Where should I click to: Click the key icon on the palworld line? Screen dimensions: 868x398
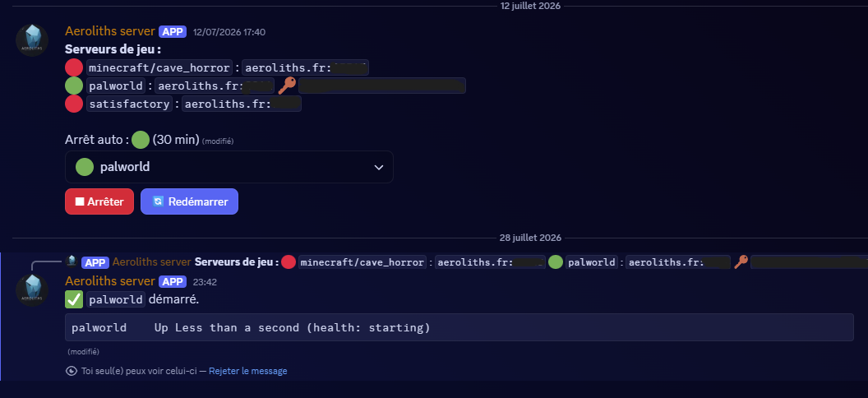pyautogui.click(x=286, y=86)
